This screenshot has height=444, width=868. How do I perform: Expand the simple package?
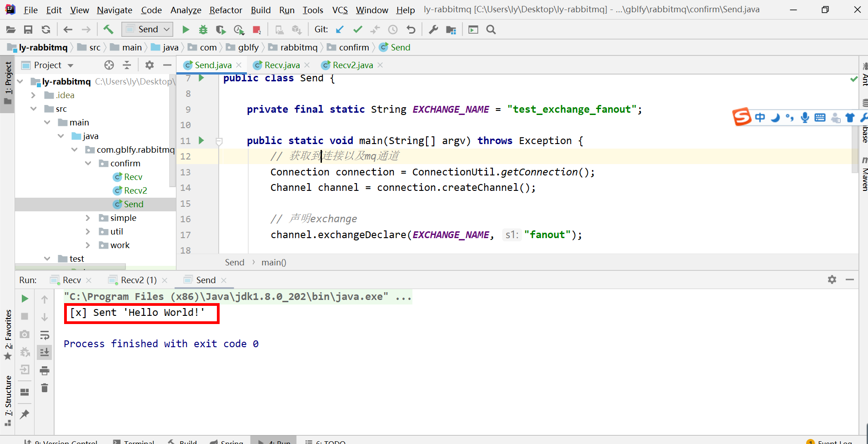[88, 218]
